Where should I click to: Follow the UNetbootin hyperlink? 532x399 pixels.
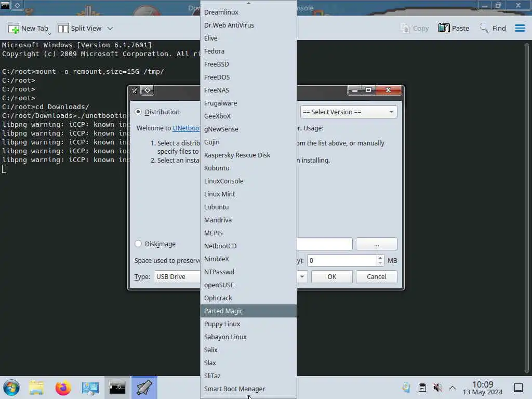pyautogui.click(x=187, y=128)
